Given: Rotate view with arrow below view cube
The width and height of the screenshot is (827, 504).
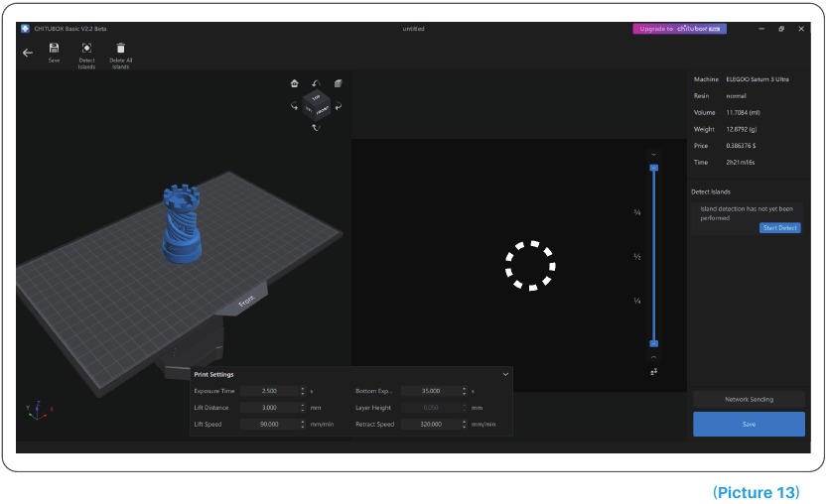Looking at the screenshot, I should 316,127.
